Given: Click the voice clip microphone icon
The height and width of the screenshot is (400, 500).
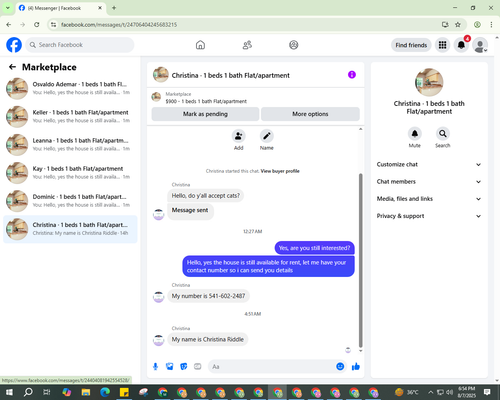Looking at the screenshot, I should (x=155, y=367).
